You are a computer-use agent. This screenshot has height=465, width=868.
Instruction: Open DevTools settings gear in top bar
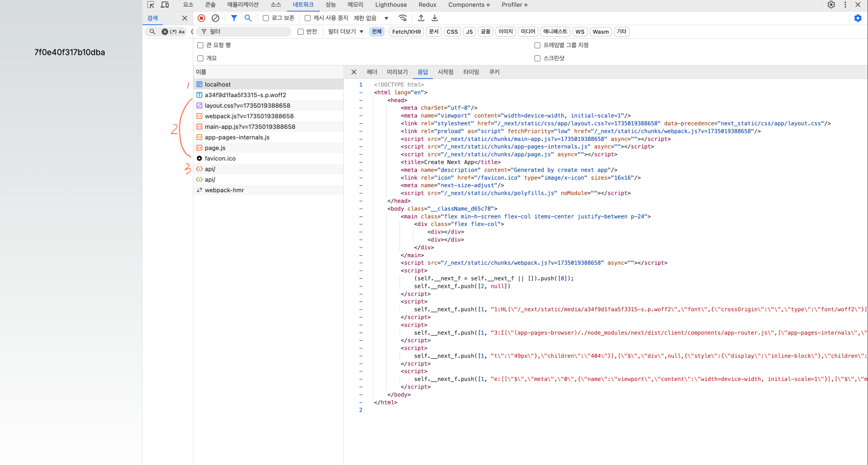831,5
